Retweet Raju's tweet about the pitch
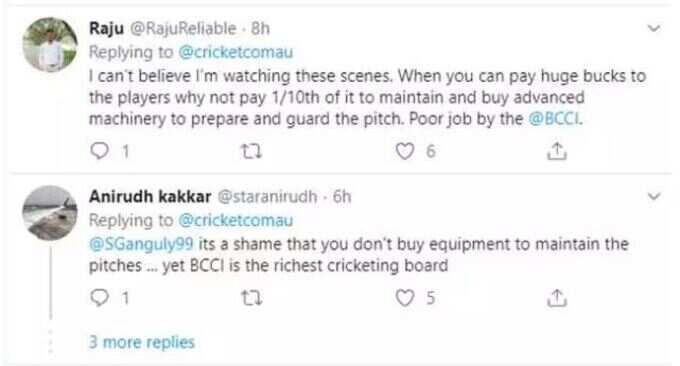Screen dimensions: 680x366 click(252, 151)
